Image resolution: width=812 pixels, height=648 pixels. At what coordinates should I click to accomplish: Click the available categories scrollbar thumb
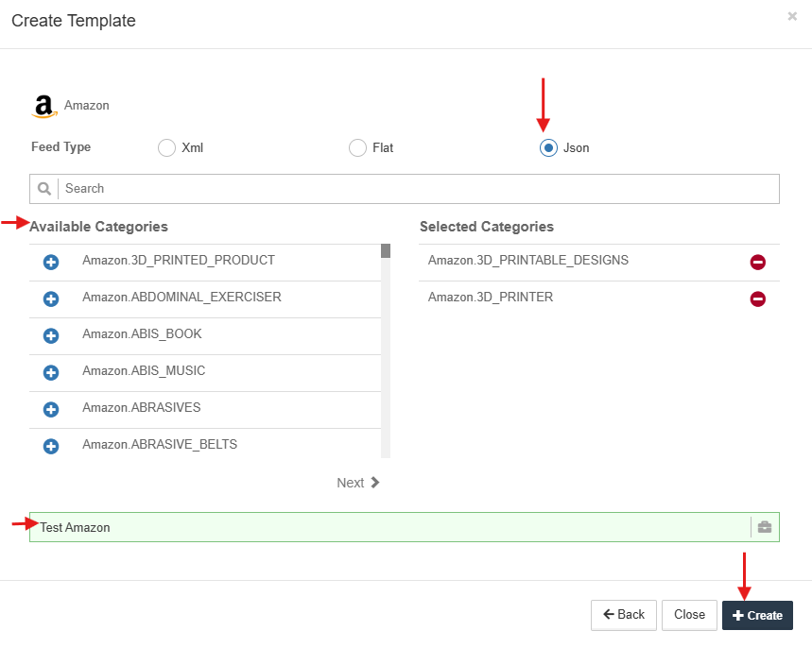[x=386, y=251]
